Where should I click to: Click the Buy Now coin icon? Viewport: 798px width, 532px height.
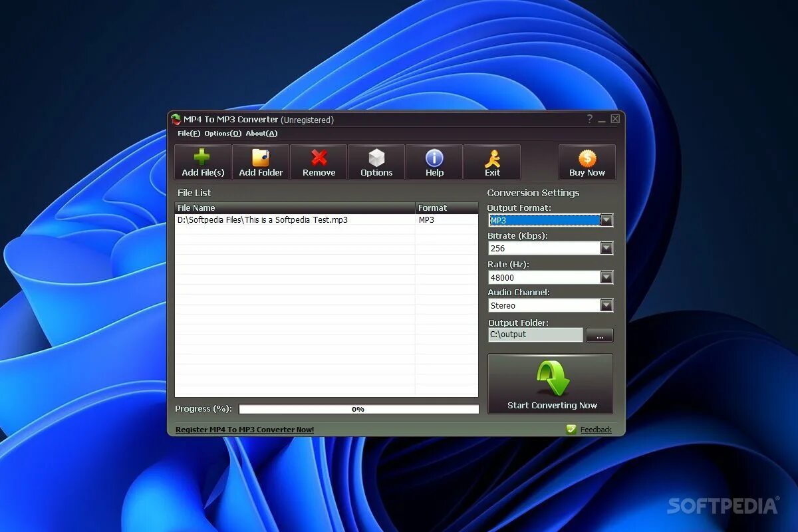[x=587, y=158]
